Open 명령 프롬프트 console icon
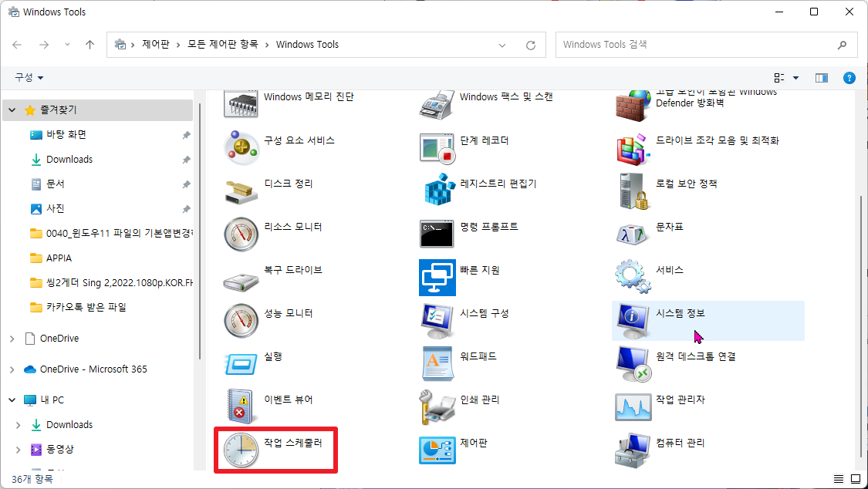This screenshot has height=489, width=868. pos(437,234)
